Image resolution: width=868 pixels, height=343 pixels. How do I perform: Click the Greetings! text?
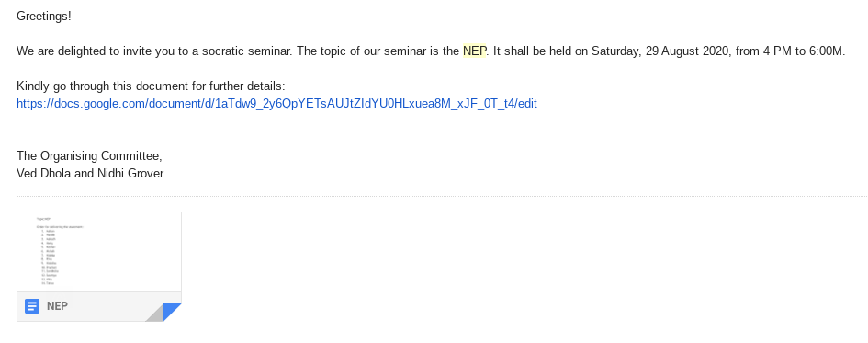(44, 16)
